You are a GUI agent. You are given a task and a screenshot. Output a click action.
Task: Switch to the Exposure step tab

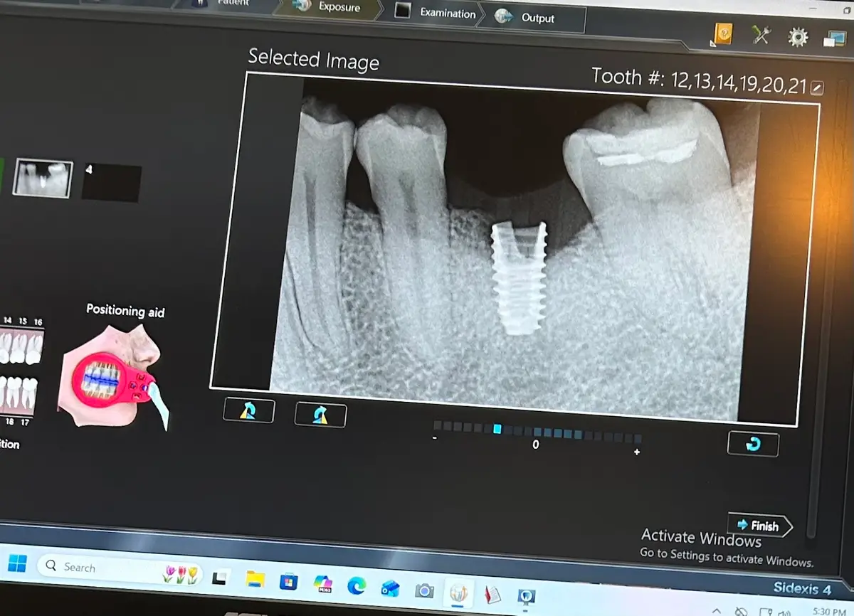click(x=329, y=7)
